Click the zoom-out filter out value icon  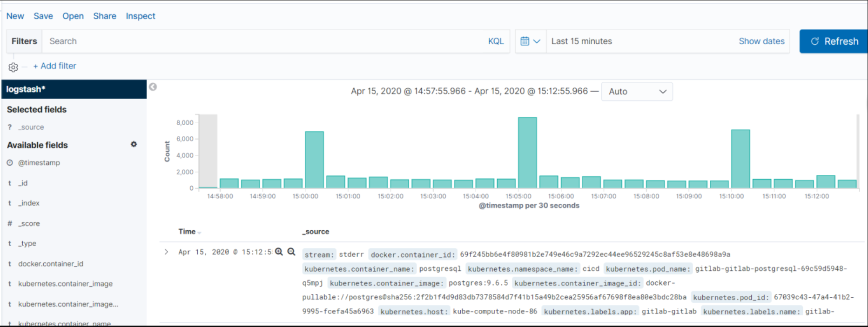pos(291,252)
